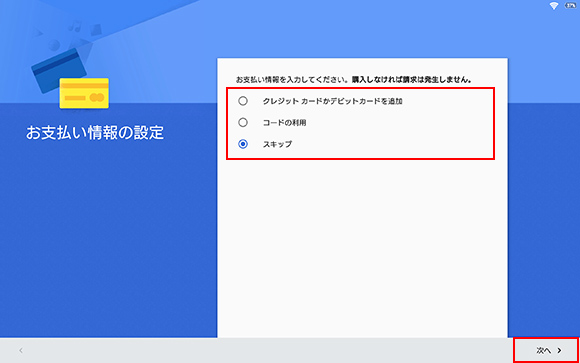
Task: Click the お支払い情報の設定 heading
Action: pos(95,132)
